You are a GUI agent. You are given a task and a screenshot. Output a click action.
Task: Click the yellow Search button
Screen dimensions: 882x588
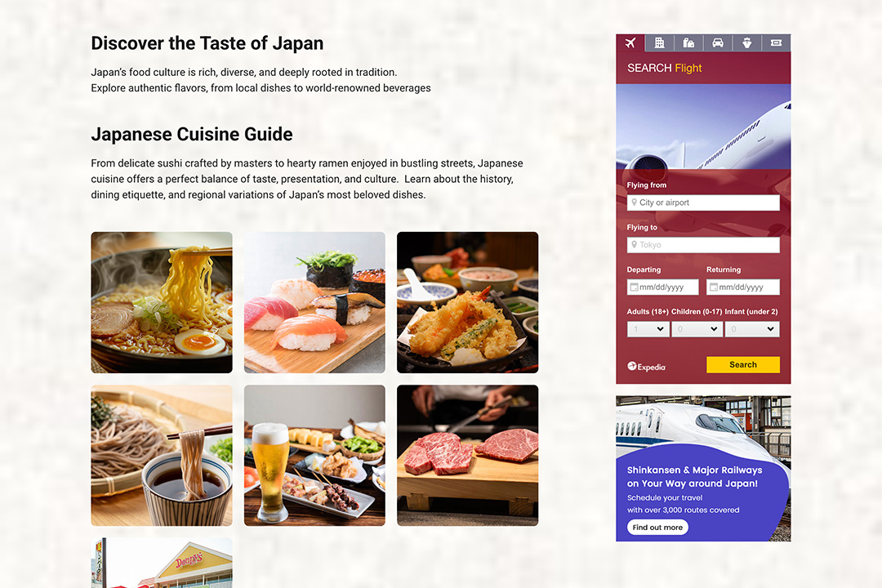(743, 364)
